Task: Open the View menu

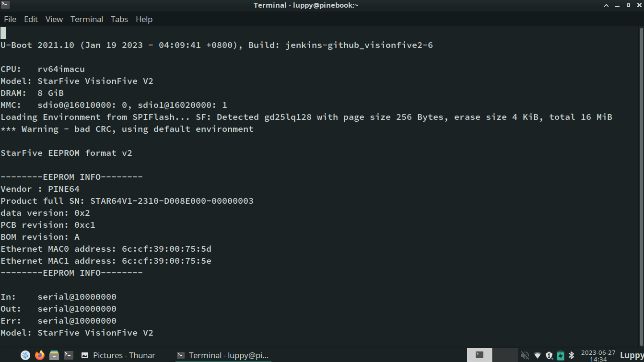Action: coord(54,19)
